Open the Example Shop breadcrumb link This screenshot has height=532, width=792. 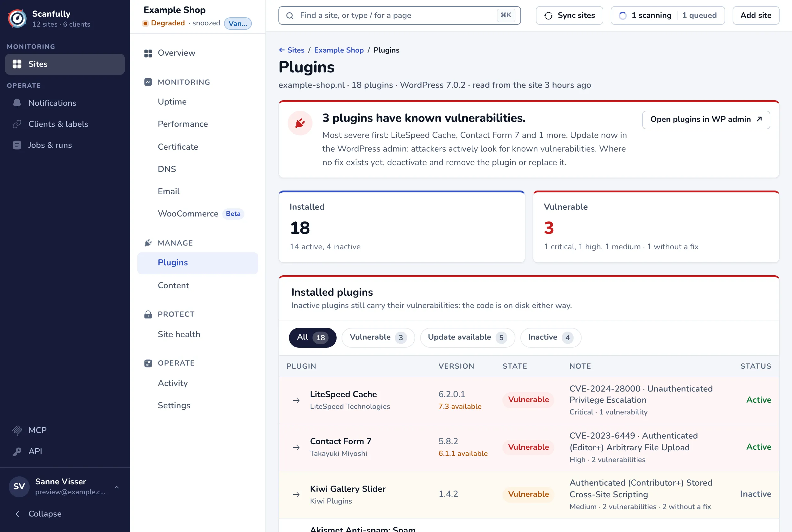pyautogui.click(x=339, y=50)
